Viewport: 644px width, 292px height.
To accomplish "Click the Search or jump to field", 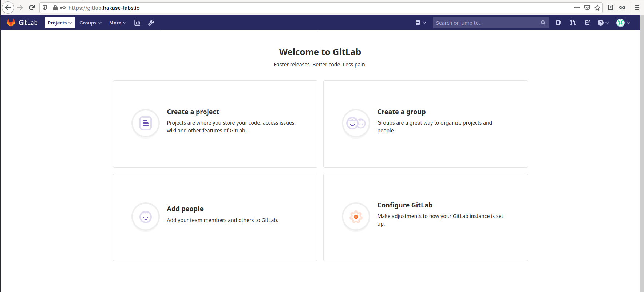I will tap(491, 23).
